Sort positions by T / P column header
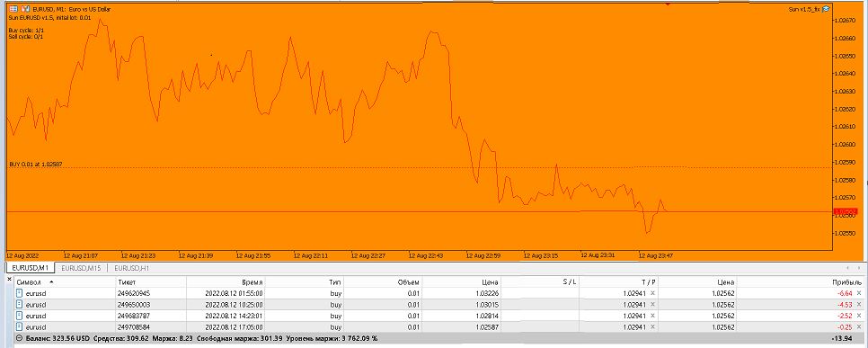 [619, 282]
